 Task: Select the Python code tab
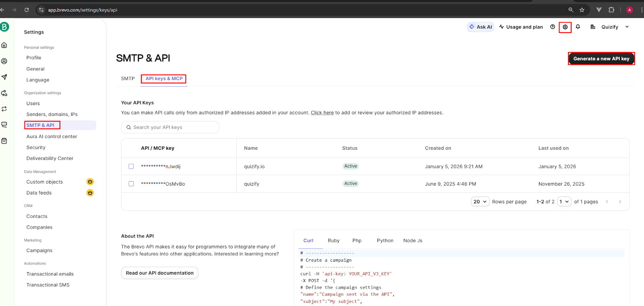point(385,241)
